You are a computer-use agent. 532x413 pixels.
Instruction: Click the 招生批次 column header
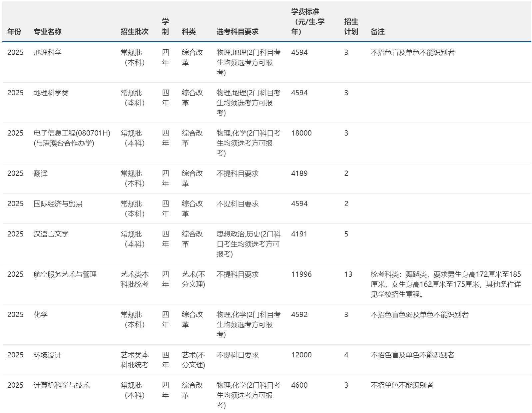click(x=135, y=32)
